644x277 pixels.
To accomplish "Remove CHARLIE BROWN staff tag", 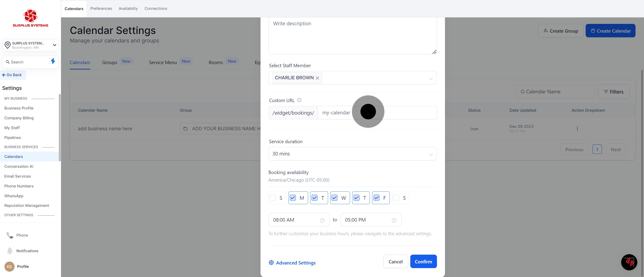I will pyautogui.click(x=317, y=78).
